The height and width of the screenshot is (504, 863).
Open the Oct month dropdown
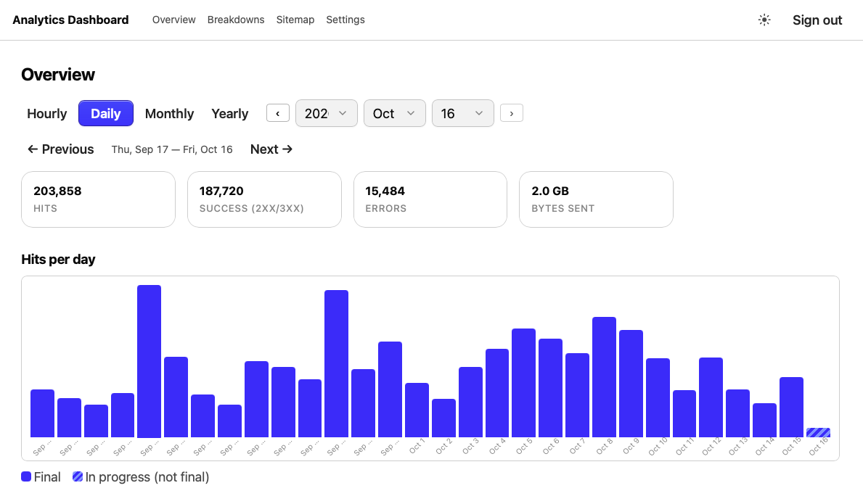pos(395,113)
